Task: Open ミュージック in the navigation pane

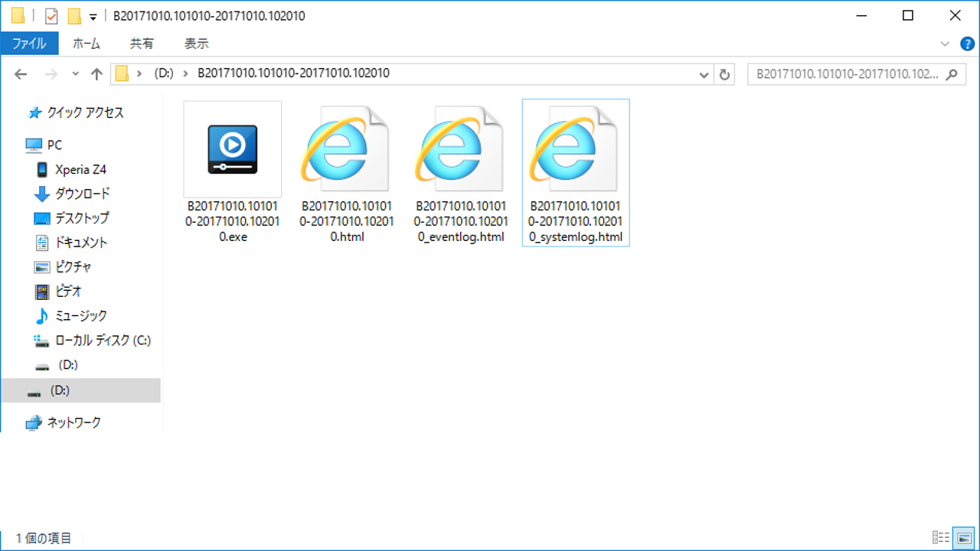Action: point(81,315)
